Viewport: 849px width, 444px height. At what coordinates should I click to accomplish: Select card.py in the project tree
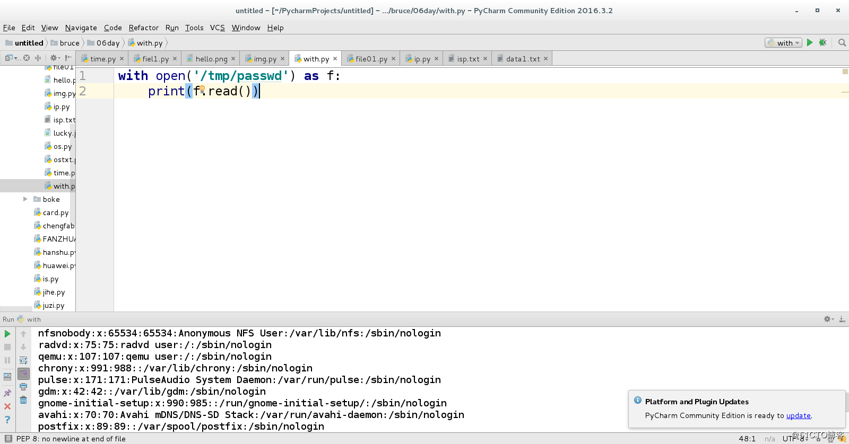coord(51,212)
